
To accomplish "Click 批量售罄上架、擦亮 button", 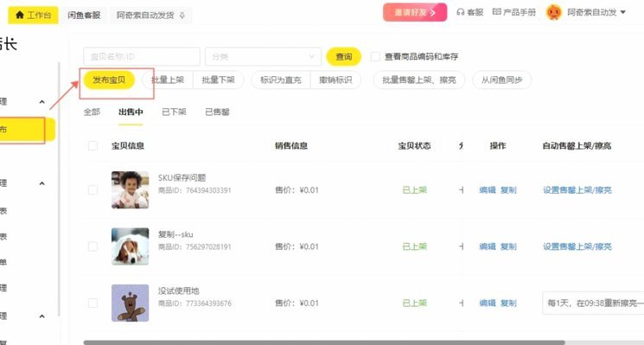I will [x=419, y=80].
